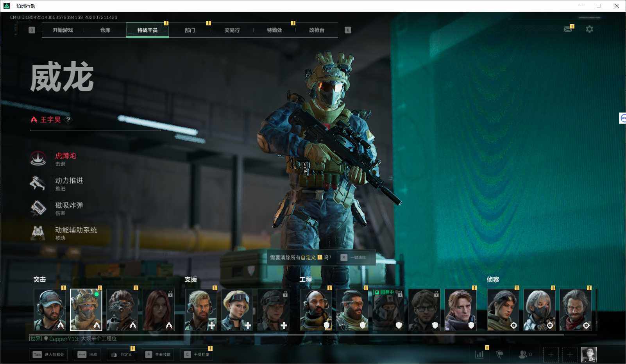Select the dark-haired female recon operator
The image size is (626, 364).
[503, 310]
